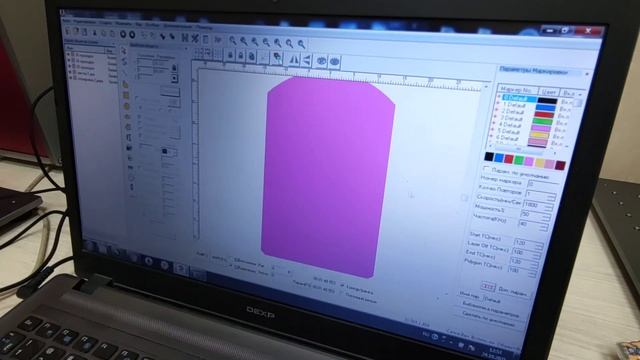Click the End TC stepper arrows
Viewport: 640px width, 360px height.
(x=534, y=264)
